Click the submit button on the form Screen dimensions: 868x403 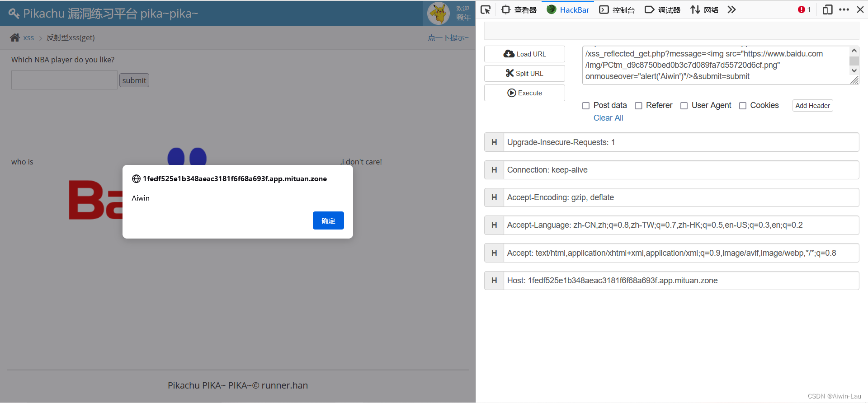point(134,80)
